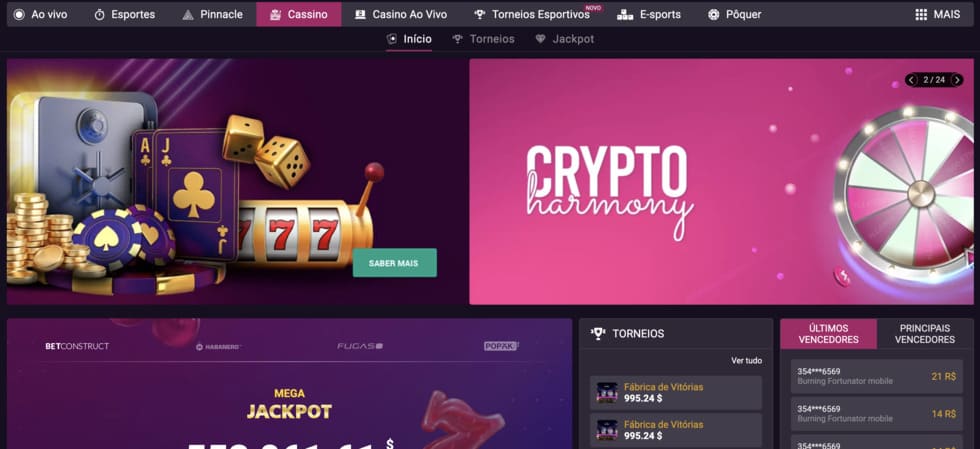
Task: Click the SABER MAIS button
Action: [x=394, y=263]
